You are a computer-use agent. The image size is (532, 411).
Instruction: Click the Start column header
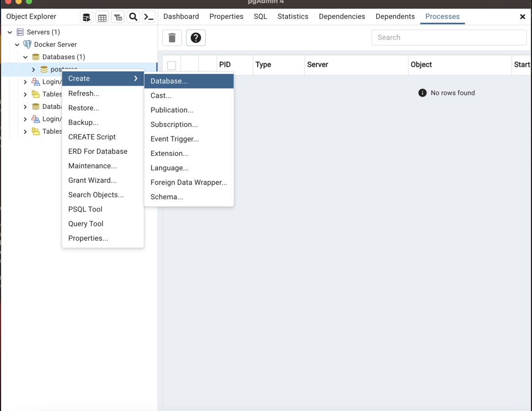point(522,65)
